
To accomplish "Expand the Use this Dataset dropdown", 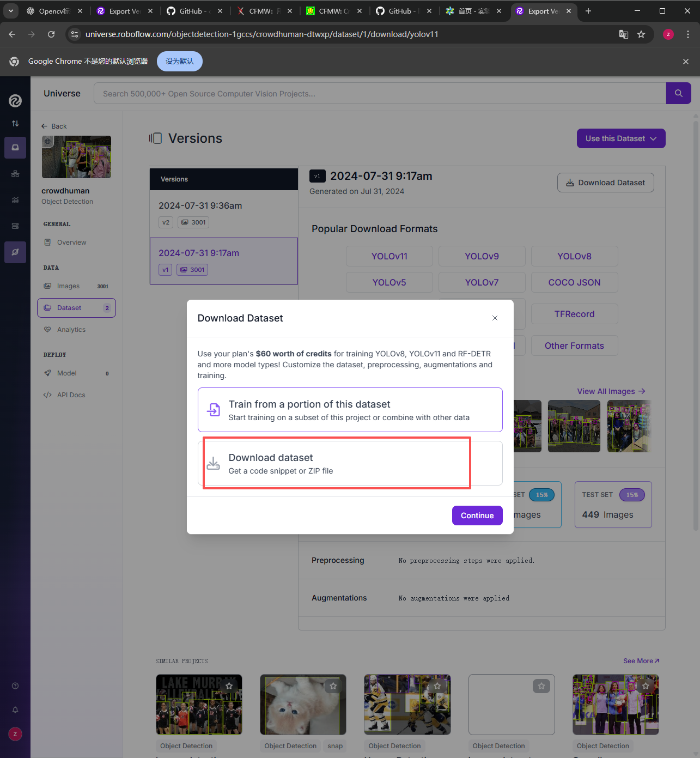I will coord(621,138).
